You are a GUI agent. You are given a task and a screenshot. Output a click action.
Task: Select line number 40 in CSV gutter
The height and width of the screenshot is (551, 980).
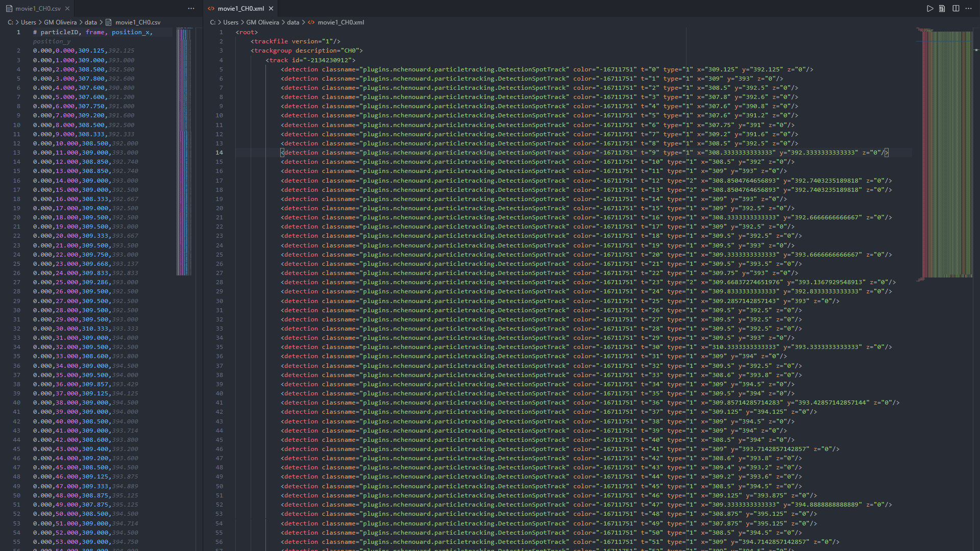[x=17, y=403]
